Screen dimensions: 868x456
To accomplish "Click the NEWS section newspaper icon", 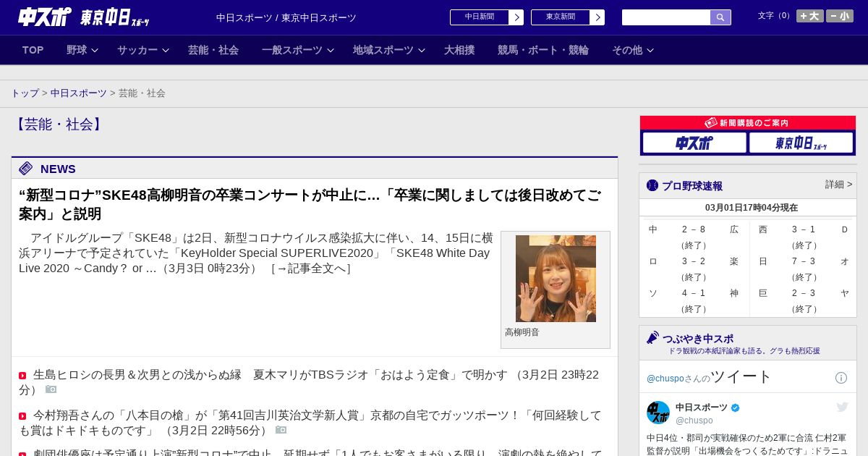I will (x=26, y=169).
